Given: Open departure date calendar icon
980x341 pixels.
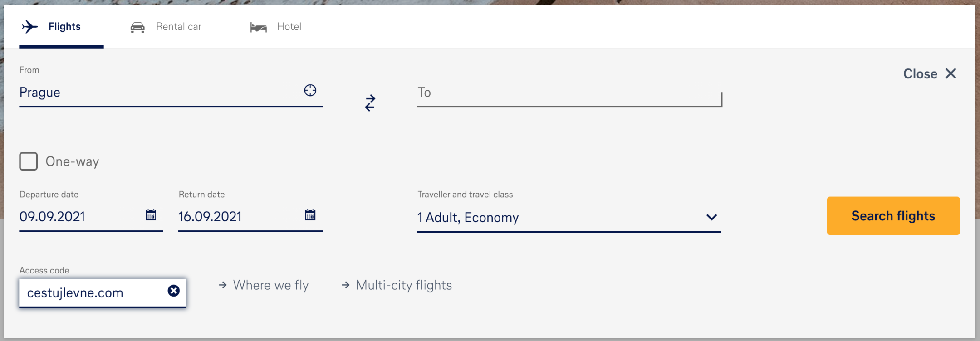Looking at the screenshot, I should (x=151, y=215).
